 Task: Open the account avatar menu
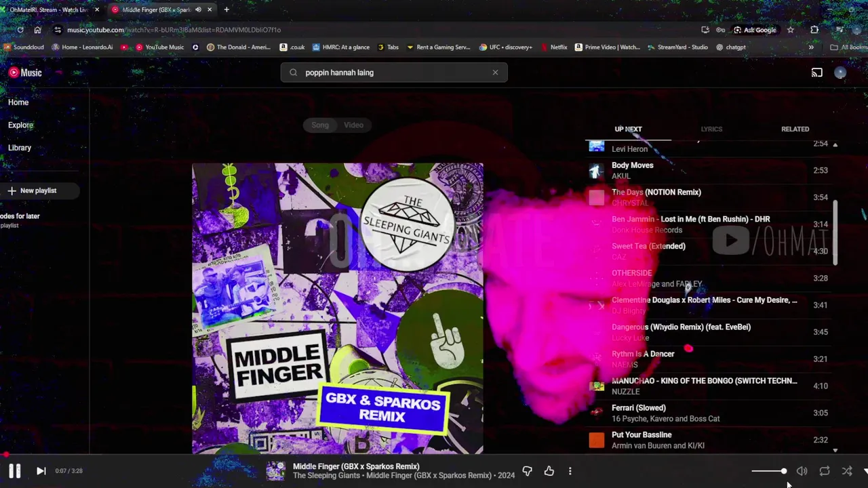(x=840, y=73)
